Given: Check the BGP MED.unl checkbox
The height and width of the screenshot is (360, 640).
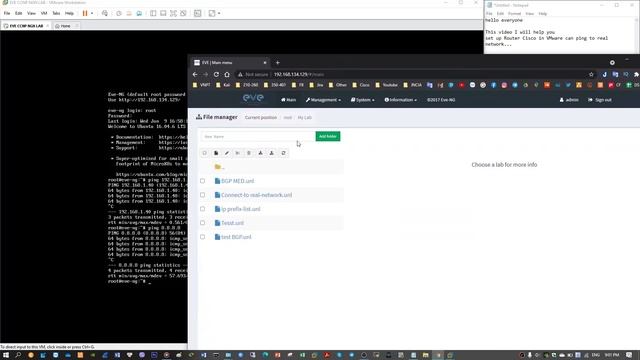Looking at the screenshot, I should [202, 181].
